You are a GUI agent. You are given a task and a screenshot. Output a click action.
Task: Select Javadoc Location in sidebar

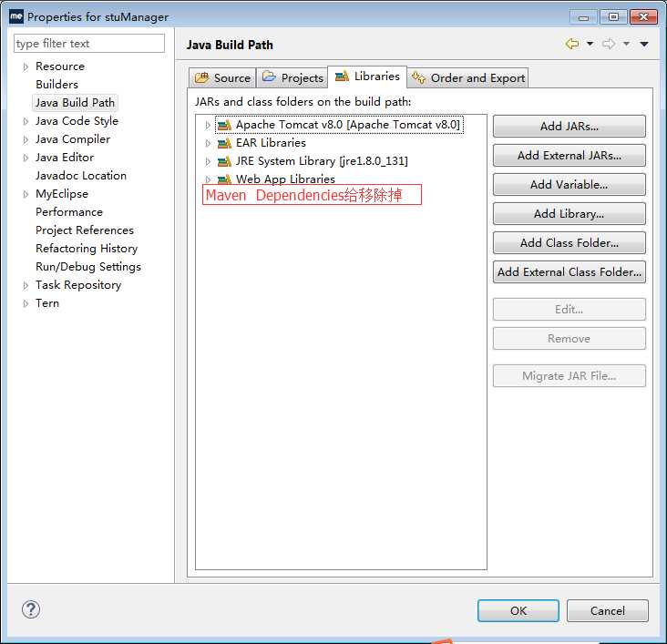pyautogui.click(x=81, y=176)
